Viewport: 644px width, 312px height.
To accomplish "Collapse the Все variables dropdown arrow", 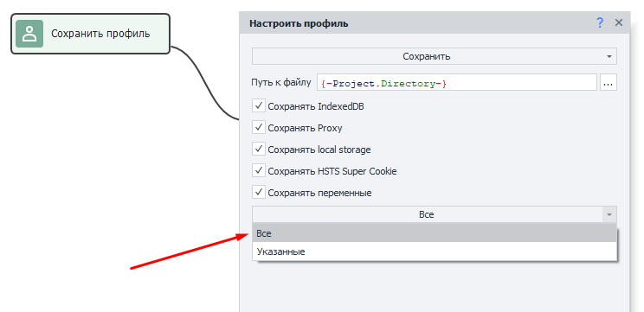I will pos(609,214).
